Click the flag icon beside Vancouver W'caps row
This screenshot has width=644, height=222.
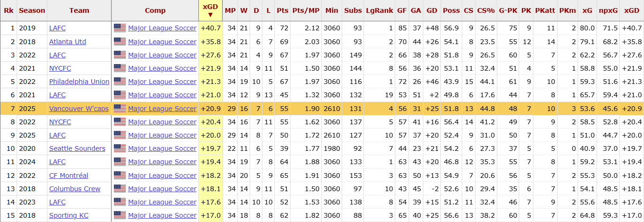(x=120, y=108)
